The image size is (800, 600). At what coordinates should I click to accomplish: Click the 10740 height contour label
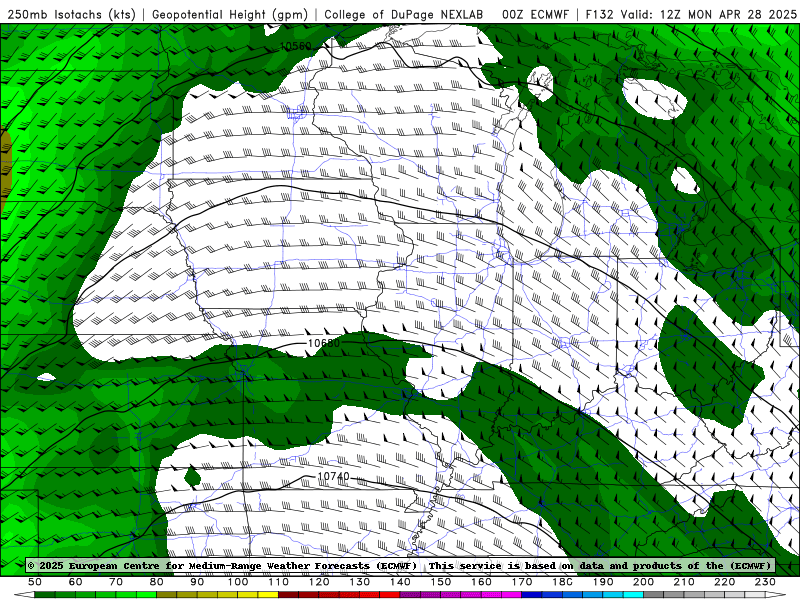(333, 477)
